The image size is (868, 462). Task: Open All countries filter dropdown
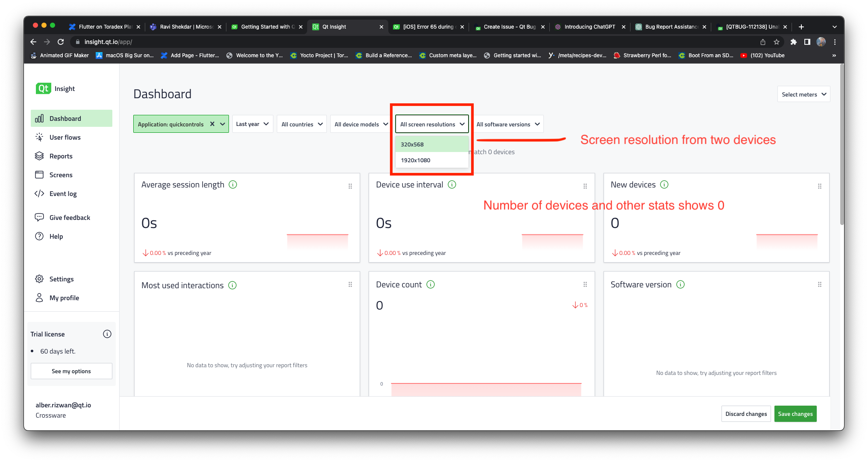(x=302, y=124)
